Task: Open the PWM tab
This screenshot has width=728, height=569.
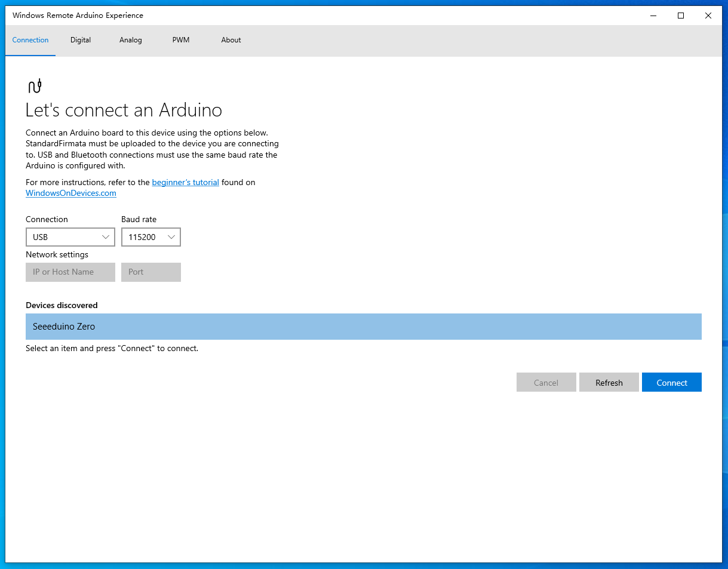Action: 181,40
